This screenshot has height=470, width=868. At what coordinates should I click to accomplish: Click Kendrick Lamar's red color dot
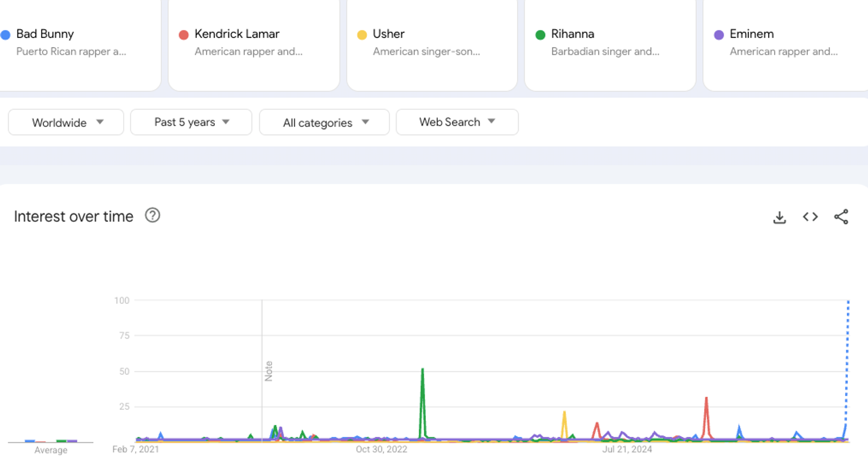[x=183, y=35]
